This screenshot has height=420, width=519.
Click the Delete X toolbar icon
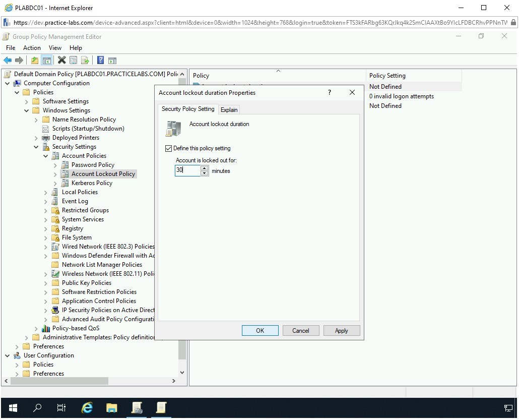[62, 61]
